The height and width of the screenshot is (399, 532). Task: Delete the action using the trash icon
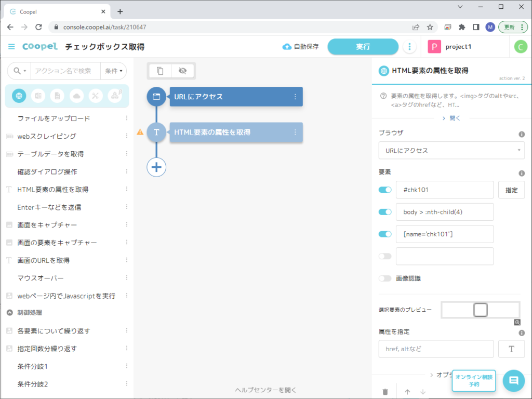(385, 392)
